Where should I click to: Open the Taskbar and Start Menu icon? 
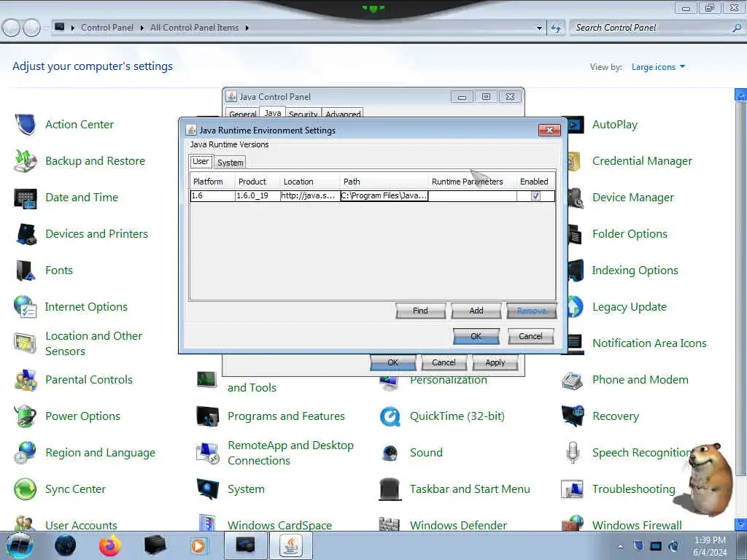click(390, 489)
